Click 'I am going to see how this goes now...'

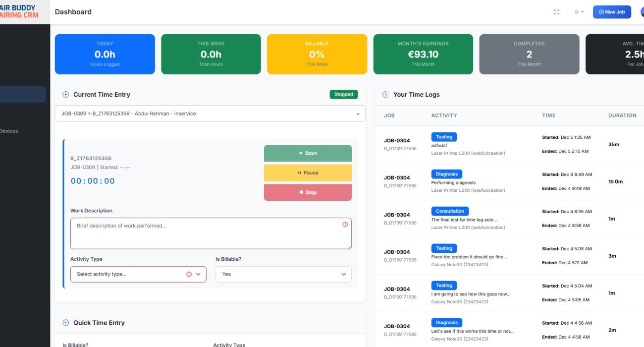pos(471,294)
